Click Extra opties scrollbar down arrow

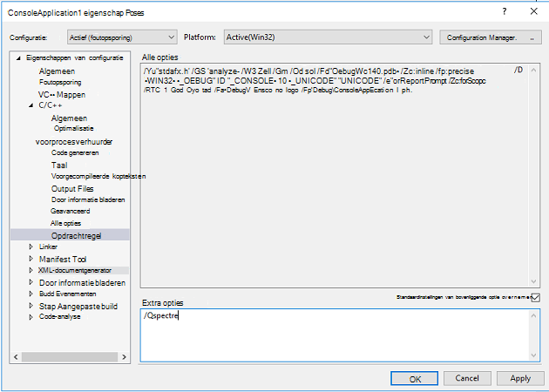pyautogui.click(x=533, y=355)
